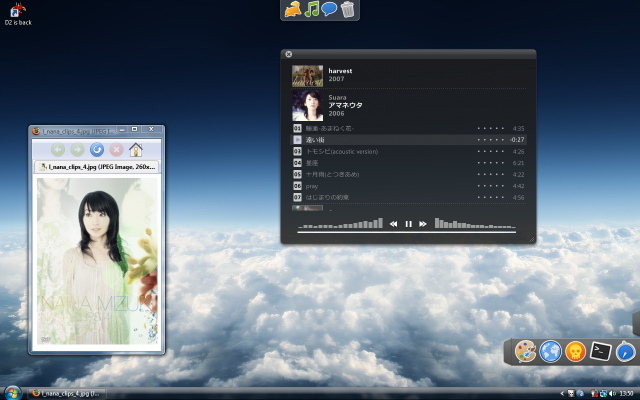The height and width of the screenshot is (400, 640).
Task: Launch the Safari compass in side dock
Action: pyautogui.click(x=626, y=352)
